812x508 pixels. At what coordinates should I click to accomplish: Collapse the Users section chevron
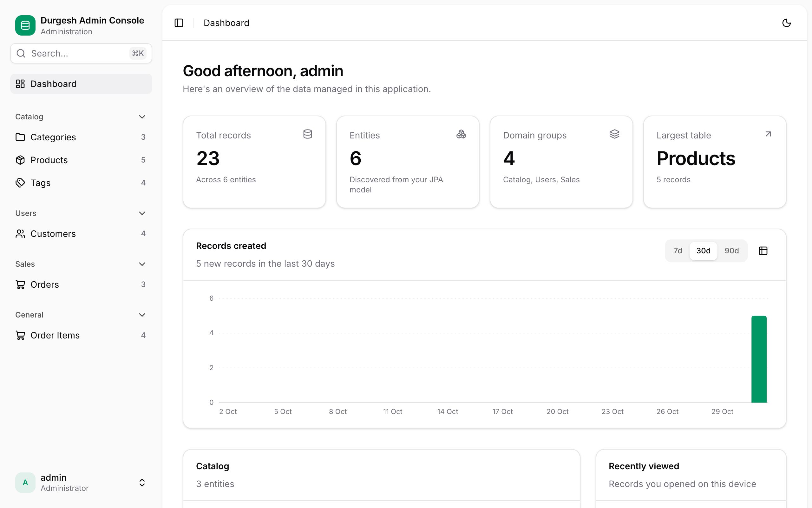pyautogui.click(x=142, y=213)
